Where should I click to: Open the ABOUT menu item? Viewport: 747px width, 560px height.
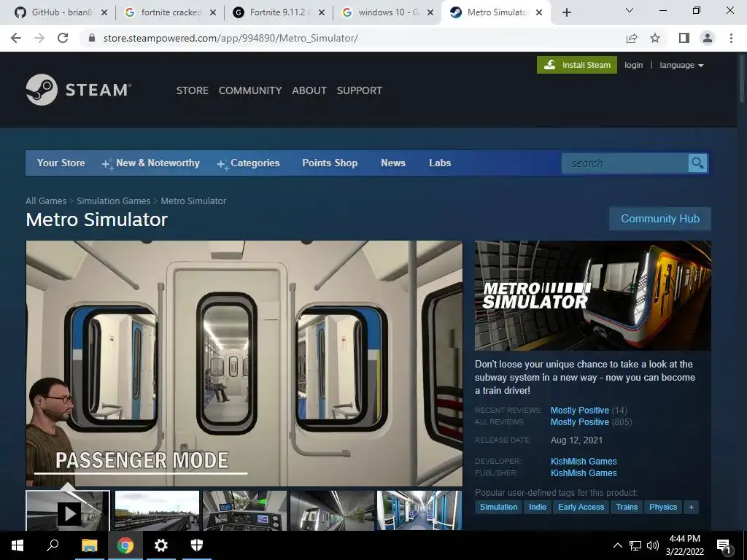(x=309, y=90)
